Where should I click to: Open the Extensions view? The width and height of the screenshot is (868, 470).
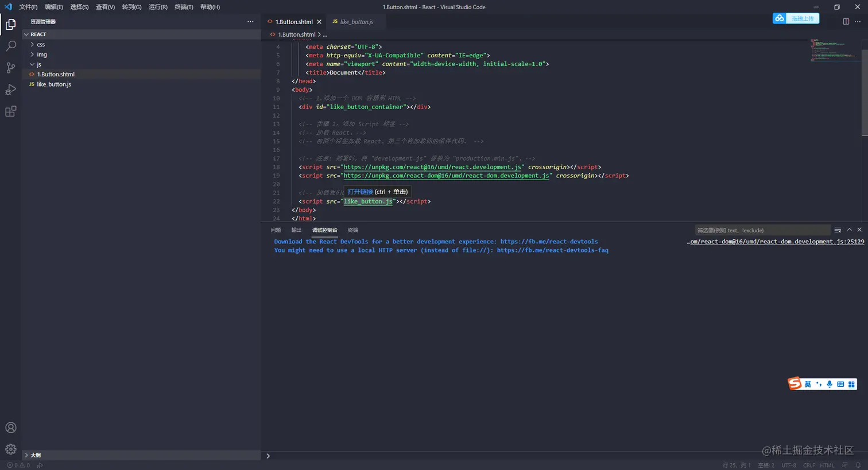coord(10,111)
